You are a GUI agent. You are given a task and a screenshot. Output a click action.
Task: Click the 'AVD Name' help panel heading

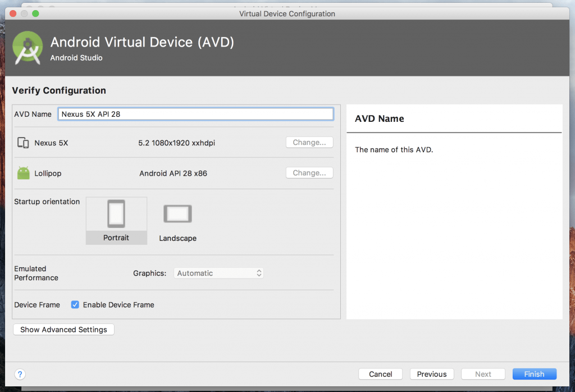379,119
